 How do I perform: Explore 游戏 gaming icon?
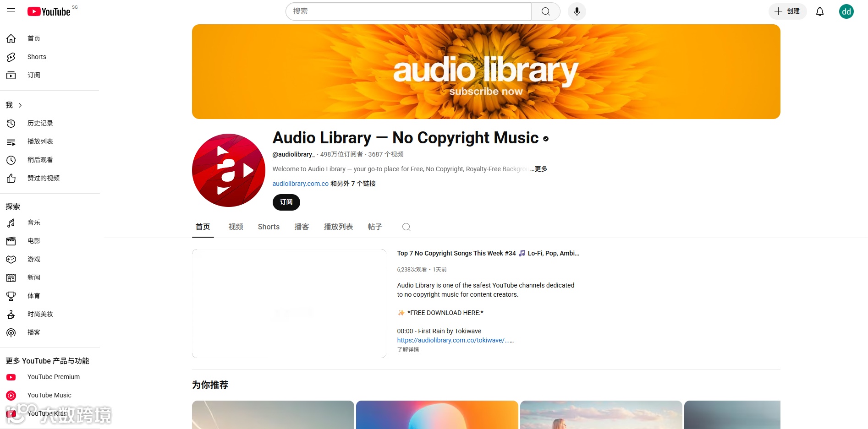pyautogui.click(x=11, y=259)
